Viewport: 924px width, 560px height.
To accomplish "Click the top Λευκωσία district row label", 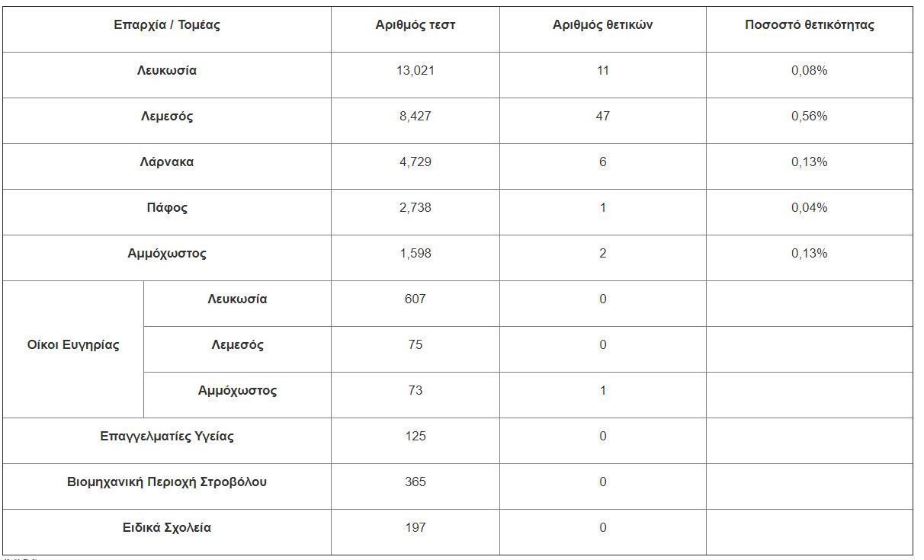I will coord(167,71).
